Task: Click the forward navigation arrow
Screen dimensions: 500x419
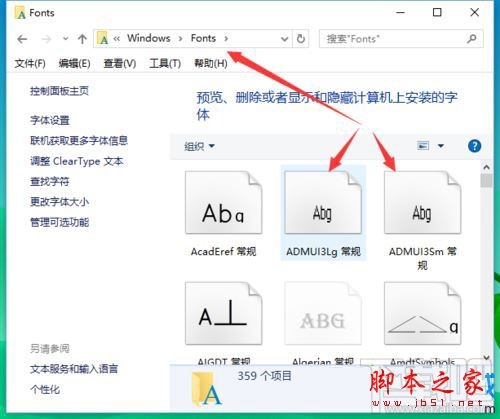Action: click(46, 39)
